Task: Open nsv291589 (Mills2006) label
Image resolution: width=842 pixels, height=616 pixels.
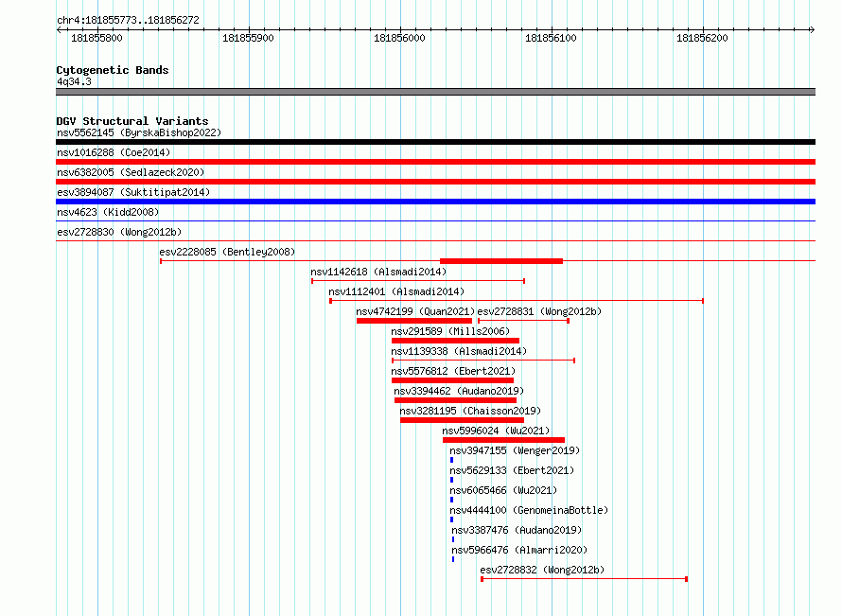Action: (450, 331)
